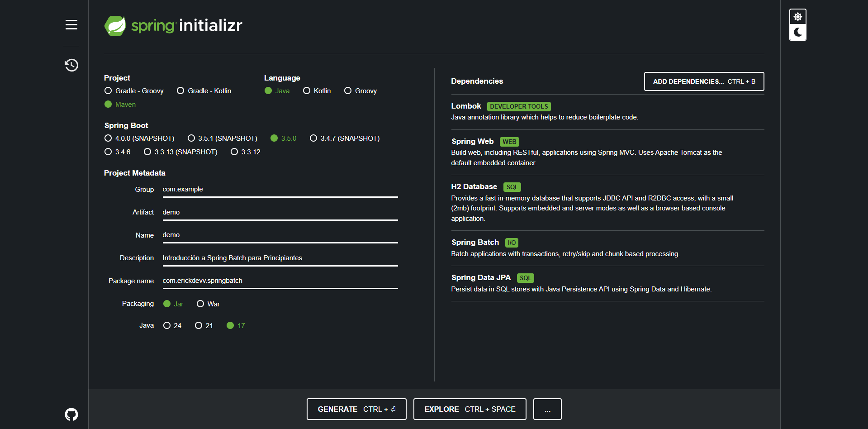Click the Spring Data JPA dependency entry
868x429 pixels.
[x=607, y=283]
